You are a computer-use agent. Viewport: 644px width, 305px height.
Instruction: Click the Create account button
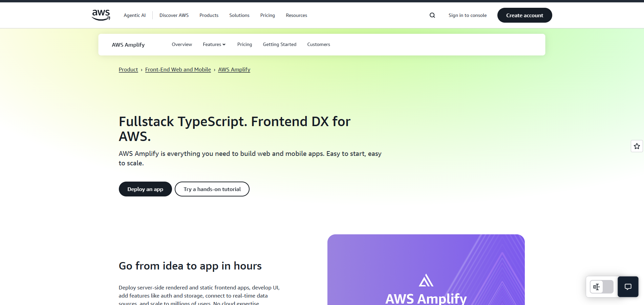tap(524, 15)
